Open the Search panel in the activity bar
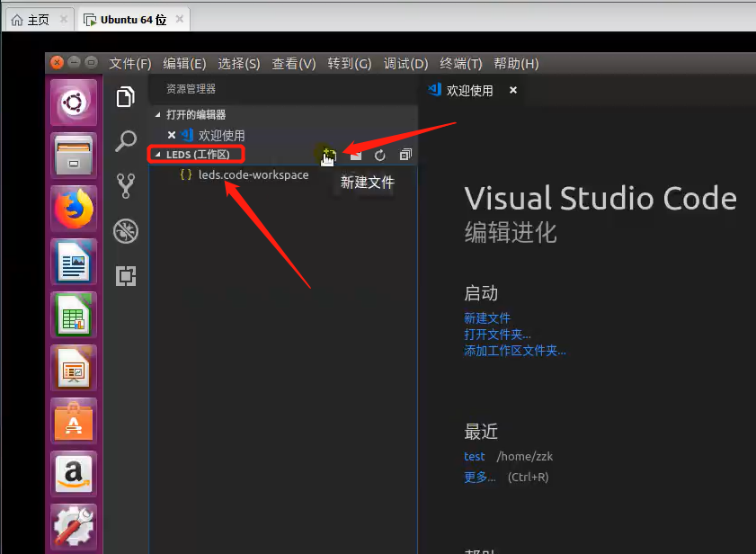The height and width of the screenshot is (554, 756). click(126, 141)
